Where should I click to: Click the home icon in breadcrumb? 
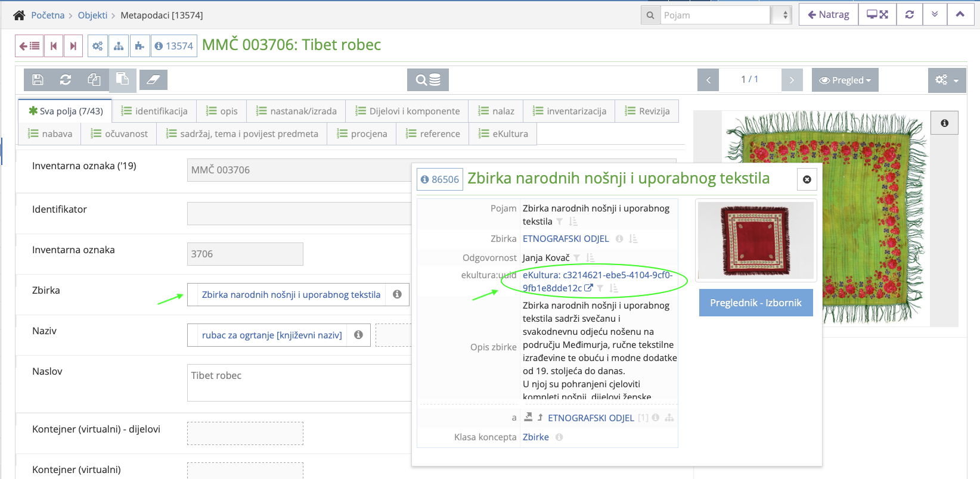point(19,15)
